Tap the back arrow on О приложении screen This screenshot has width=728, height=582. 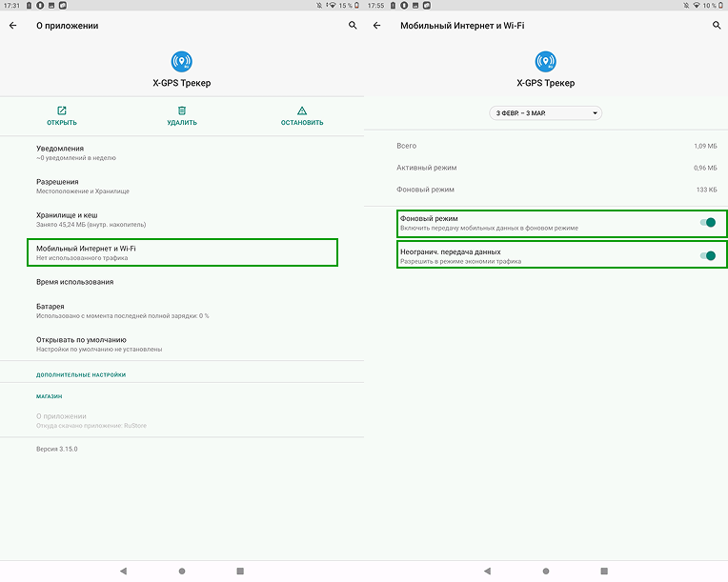[12, 26]
